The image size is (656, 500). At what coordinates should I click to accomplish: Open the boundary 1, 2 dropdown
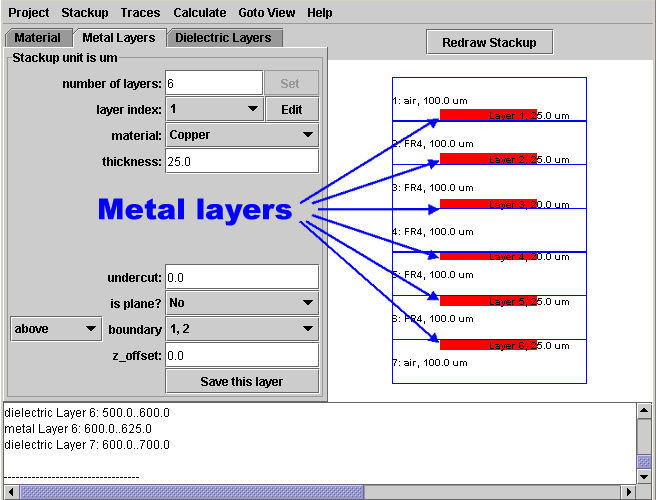coord(242,329)
